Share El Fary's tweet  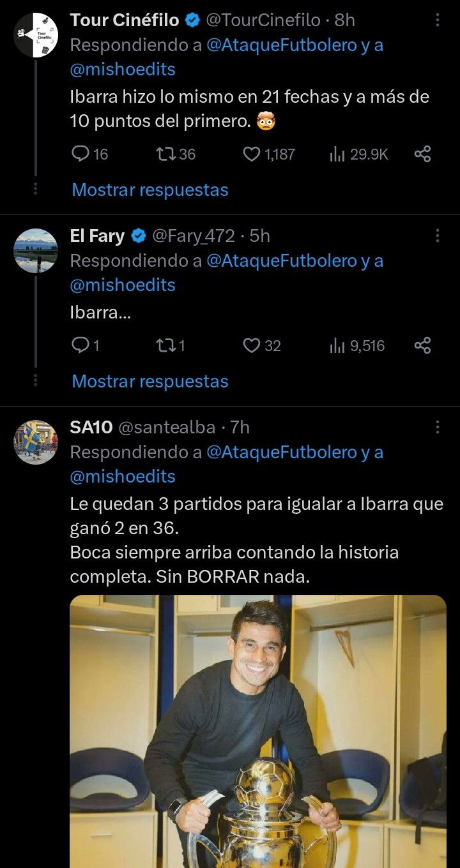pos(422,345)
